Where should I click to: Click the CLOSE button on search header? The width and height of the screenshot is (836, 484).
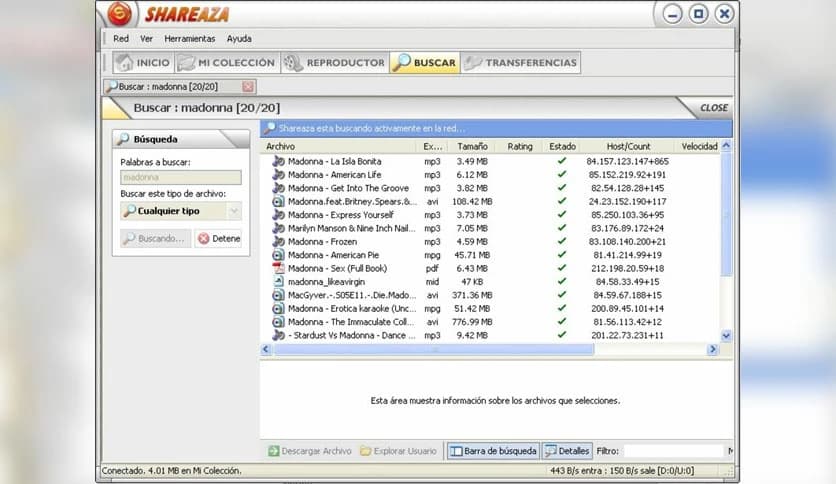(713, 108)
